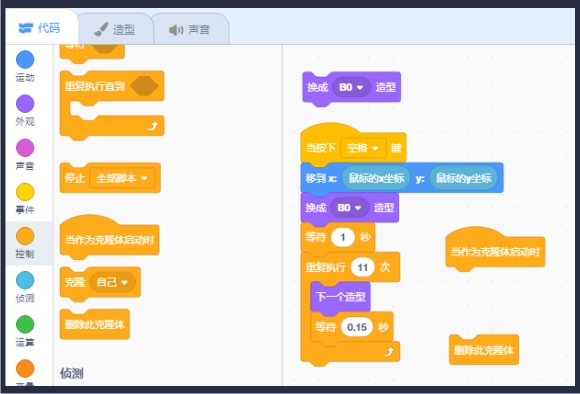
Task: Open B0 dropdown in script's 换成造型 block
Action: coord(349,208)
